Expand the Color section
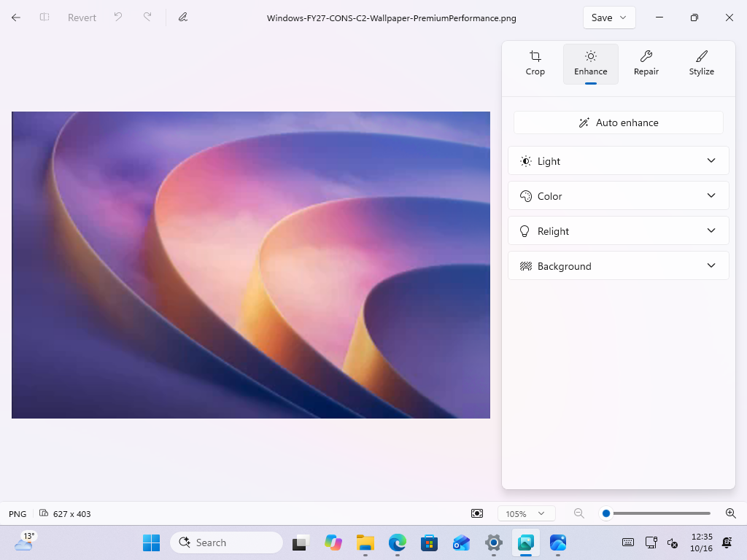The image size is (747, 560). click(619, 195)
